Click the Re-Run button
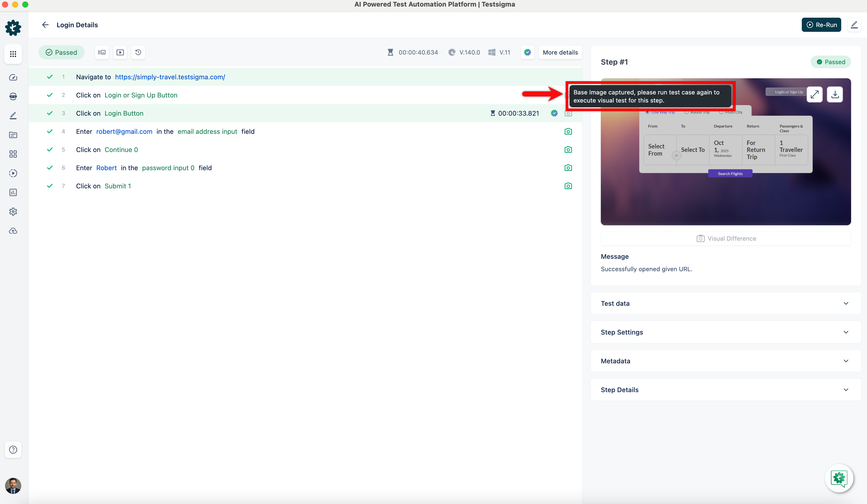Image resolution: width=867 pixels, height=504 pixels. click(821, 25)
